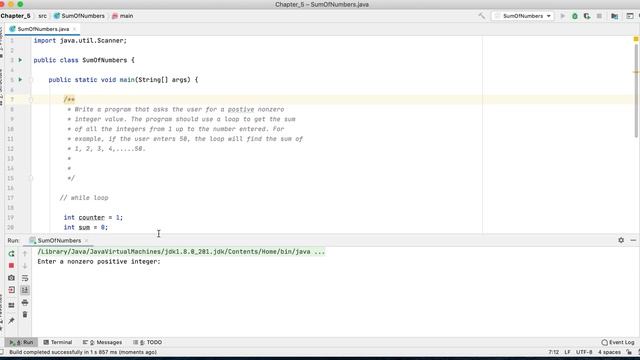Open Project Structure from the toolbar
The width and height of the screenshot is (640, 360).
pos(614,16)
